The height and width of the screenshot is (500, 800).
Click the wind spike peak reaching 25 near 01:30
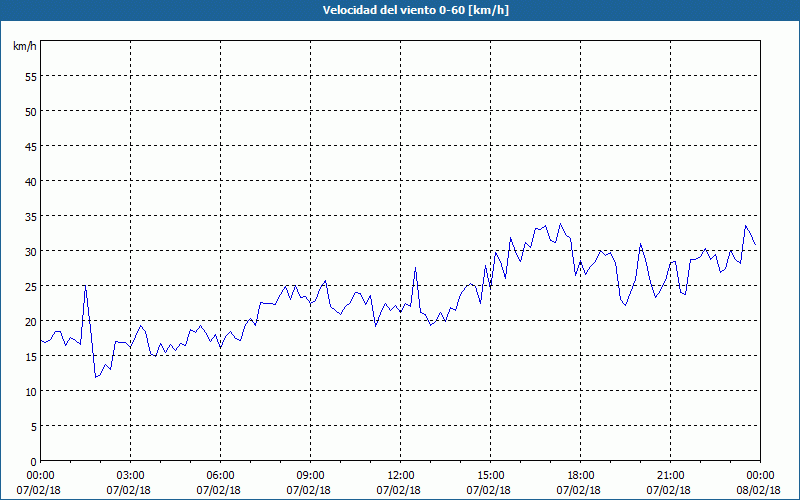click(85, 286)
